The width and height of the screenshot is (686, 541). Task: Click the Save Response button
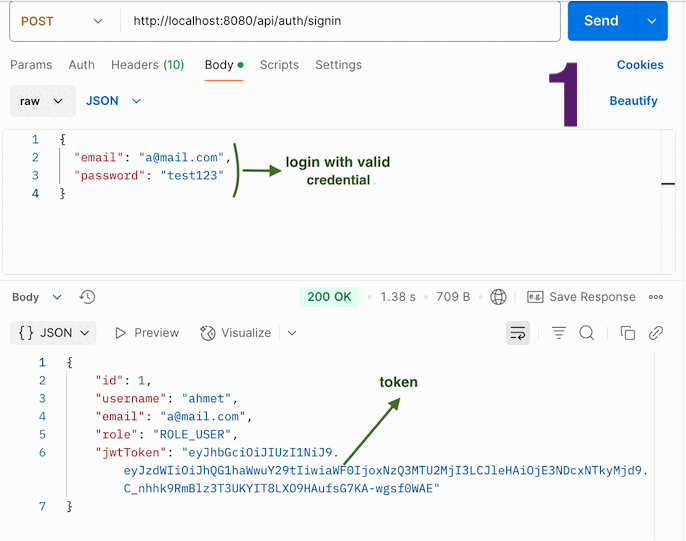[x=581, y=297]
